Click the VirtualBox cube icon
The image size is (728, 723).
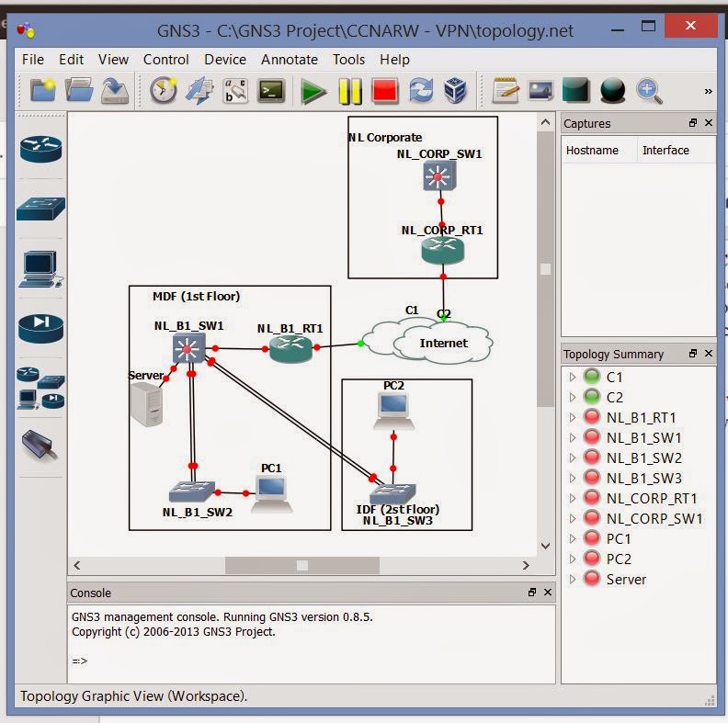click(x=455, y=91)
